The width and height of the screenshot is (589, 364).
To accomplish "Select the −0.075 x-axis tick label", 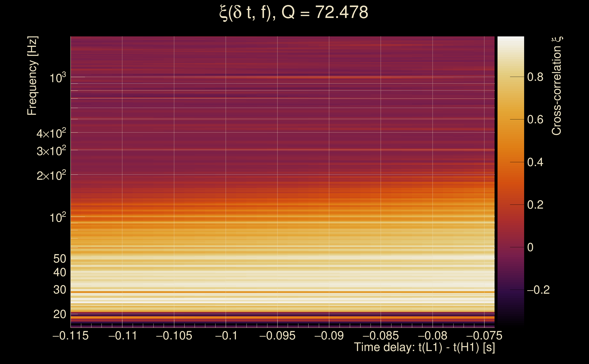I will pyautogui.click(x=484, y=336).
